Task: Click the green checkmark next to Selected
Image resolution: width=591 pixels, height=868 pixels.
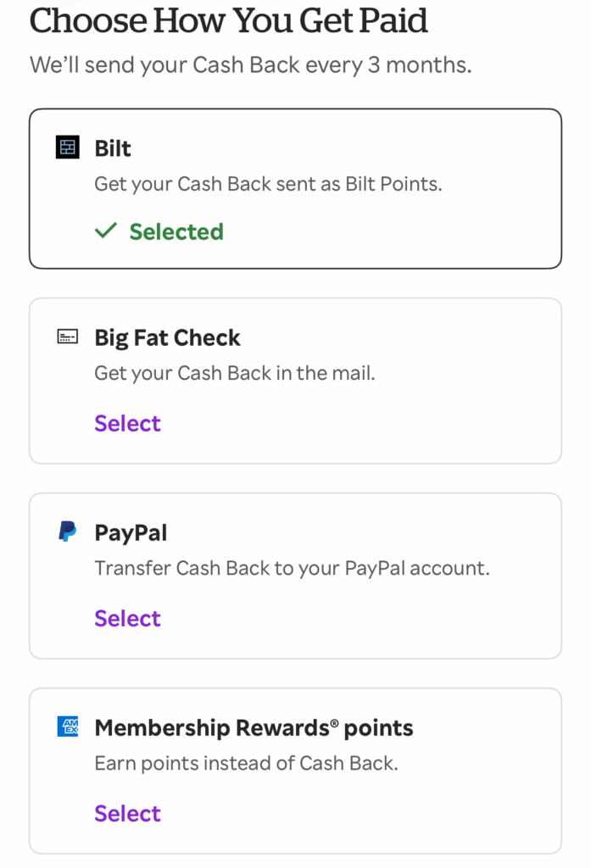Action: pyautogui.click(x=105, y=230)
